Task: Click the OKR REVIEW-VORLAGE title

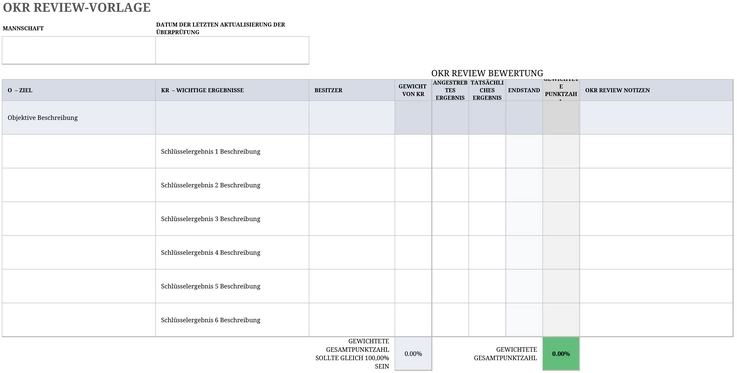Action: tap(77, 8)
